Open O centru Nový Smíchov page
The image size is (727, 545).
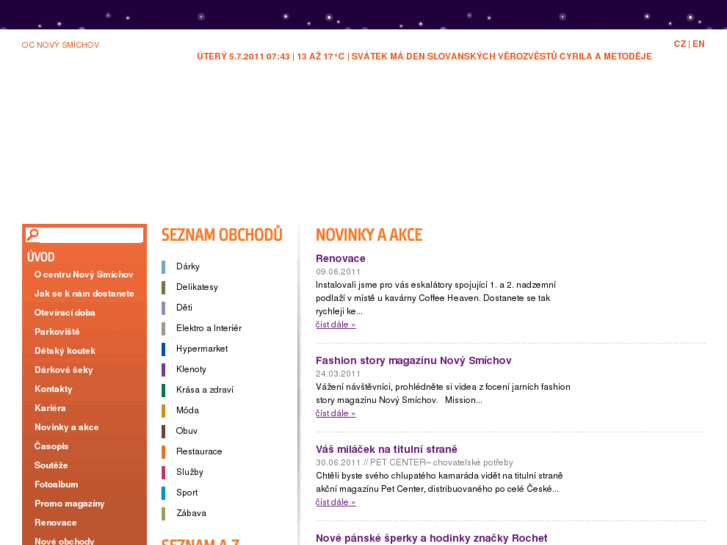point(83,275)
